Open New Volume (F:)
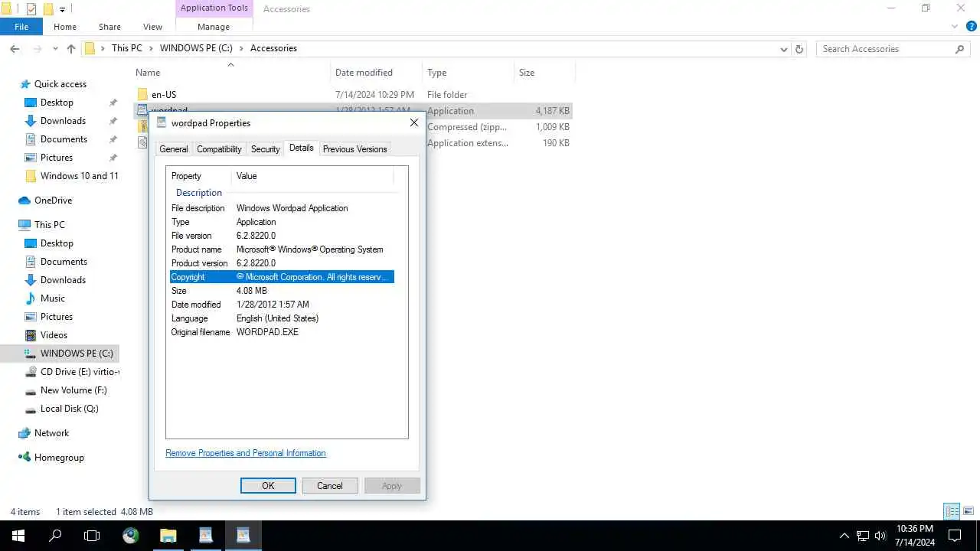The width and height of the screenshot is (980, 551). tap(73, 390)
